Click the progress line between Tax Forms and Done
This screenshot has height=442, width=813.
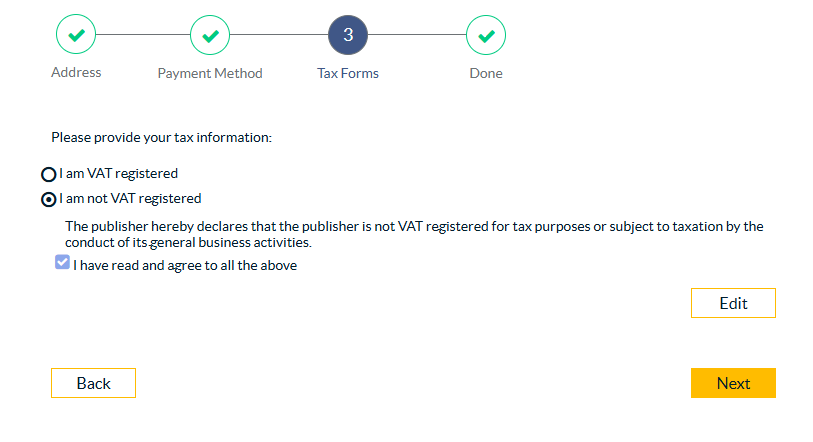click(x=417, y=36)
